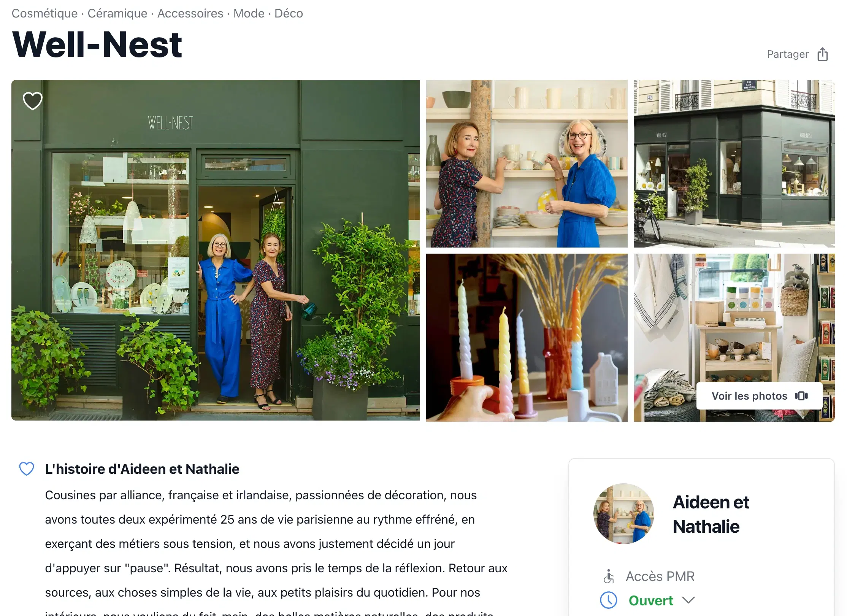Open the Voir les photos gallery button

pyautogui.click(x=760, y=396)
